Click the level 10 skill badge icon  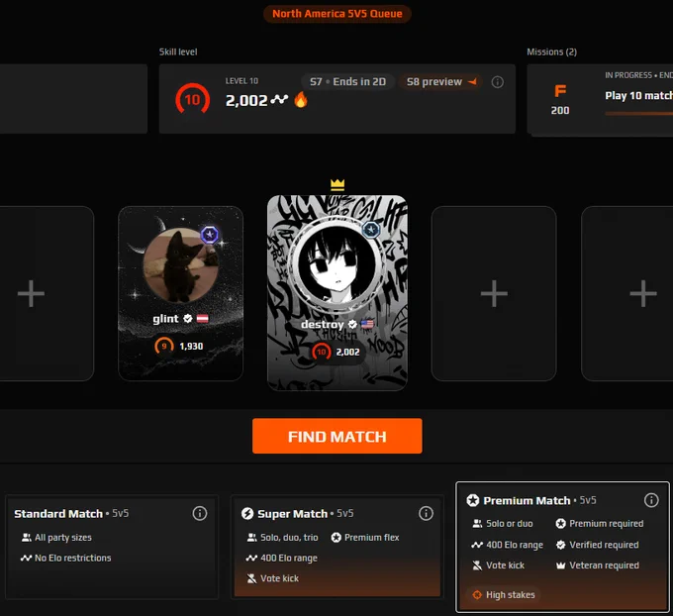click(x=192, y=100)
